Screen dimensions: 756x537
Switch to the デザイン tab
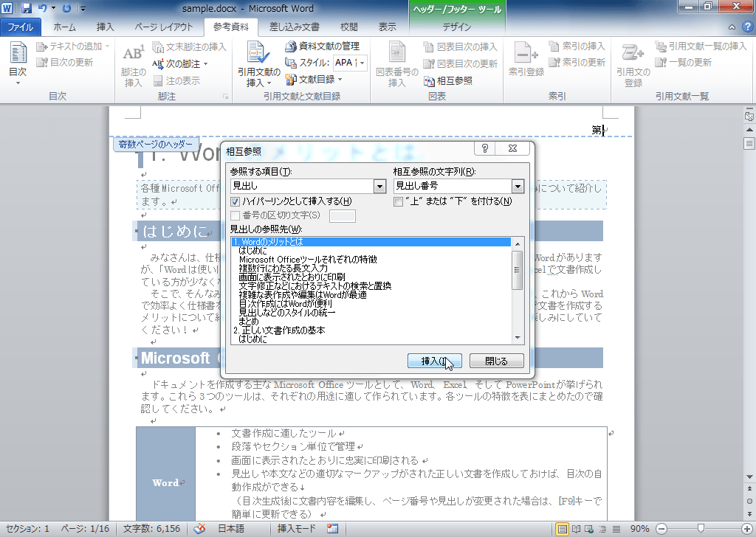456,27
